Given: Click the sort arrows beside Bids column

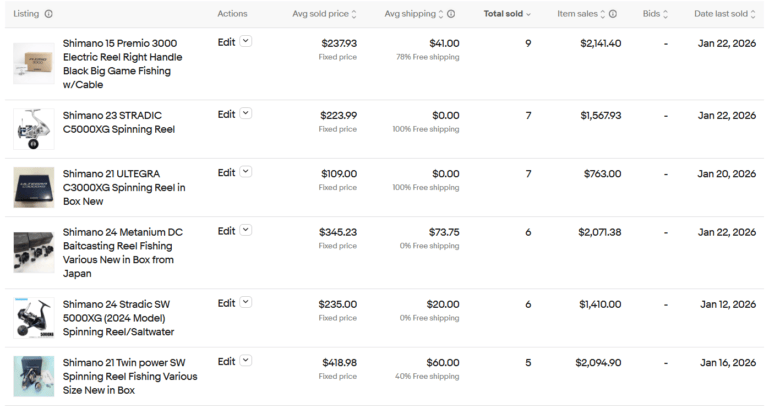Looking at the screenshot, I should [x=666, y=14].
